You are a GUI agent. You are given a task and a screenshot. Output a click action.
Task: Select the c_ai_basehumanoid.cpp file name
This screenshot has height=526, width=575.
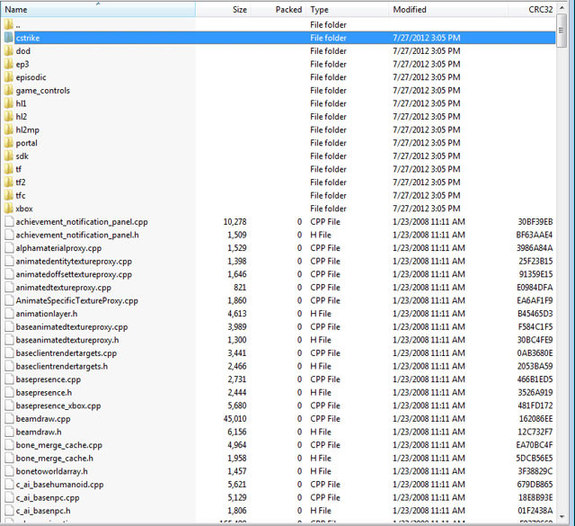pyautogui.click(x=60, y=484)
